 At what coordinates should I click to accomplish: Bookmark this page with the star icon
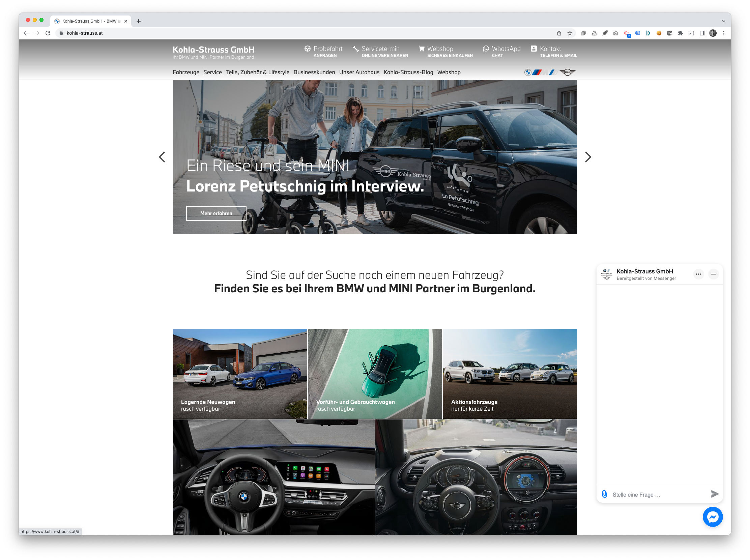point(570,33)
